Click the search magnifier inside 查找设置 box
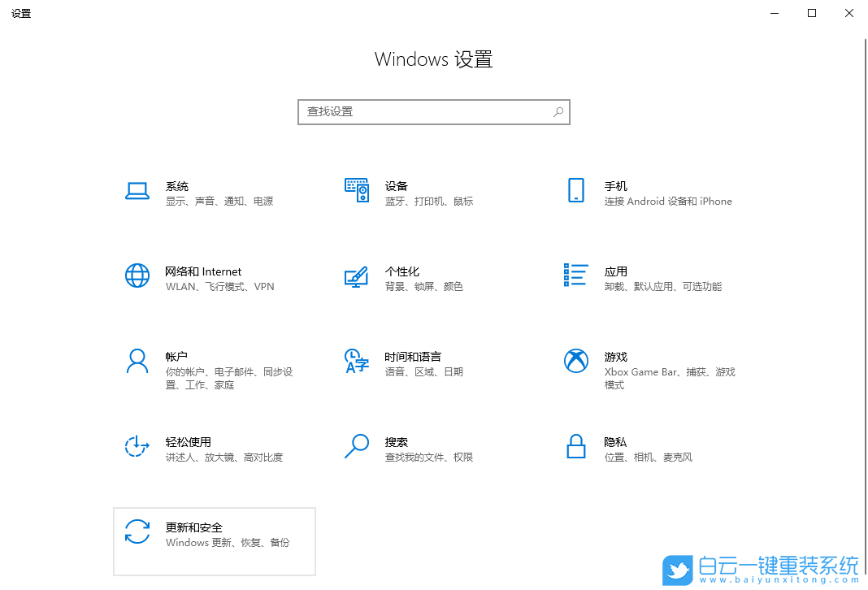 click(x=558, y=111)
